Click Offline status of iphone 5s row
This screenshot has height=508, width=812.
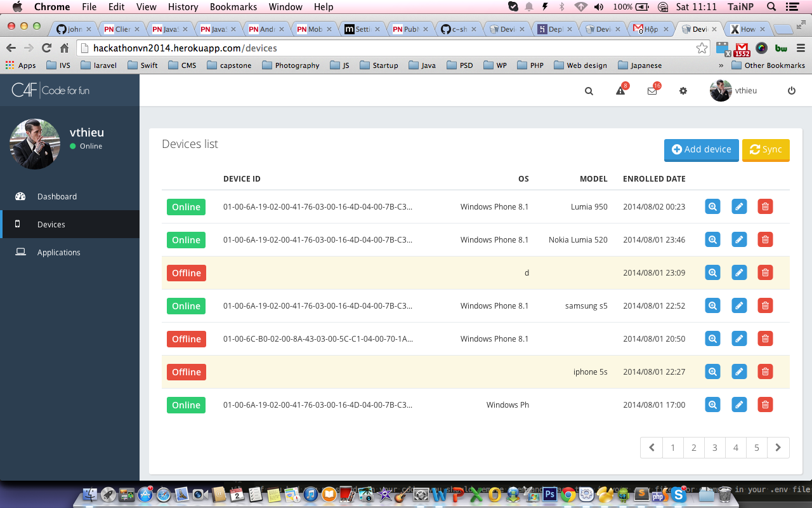(187, 372)
